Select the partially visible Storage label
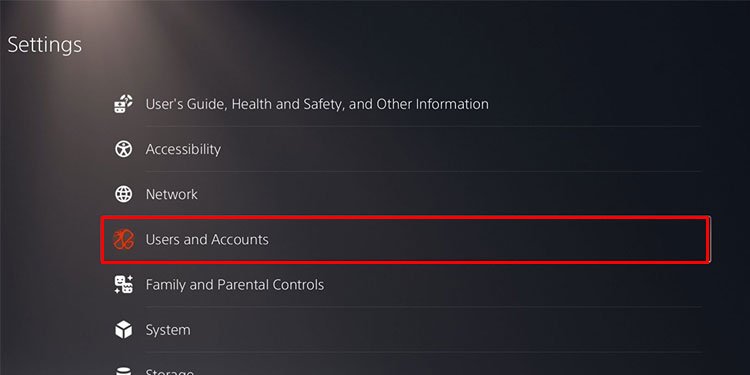Image resolution: width=750 pixels, height=375 pixels. (169, 372)
